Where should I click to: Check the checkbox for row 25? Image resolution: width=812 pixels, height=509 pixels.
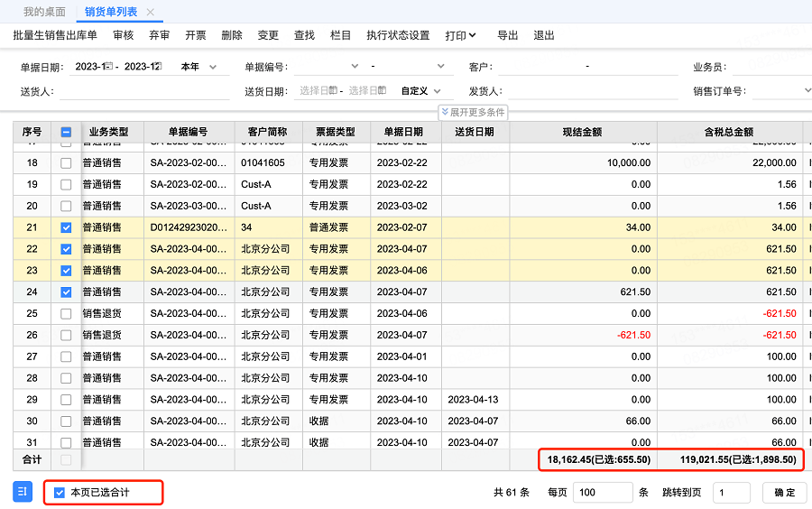click(66, 314)
